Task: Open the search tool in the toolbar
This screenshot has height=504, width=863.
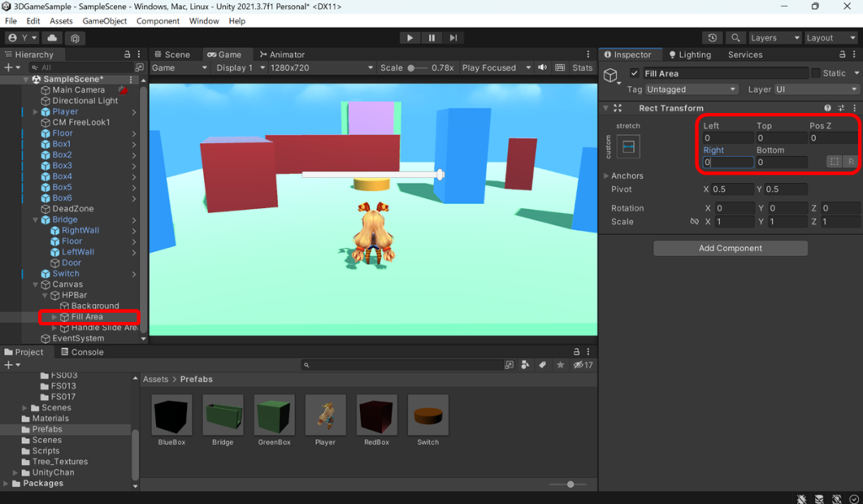Action: (x=736, y=38)
